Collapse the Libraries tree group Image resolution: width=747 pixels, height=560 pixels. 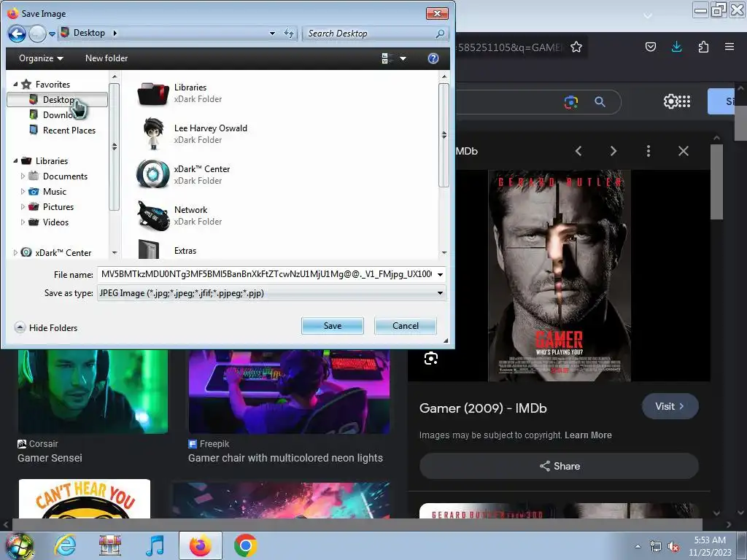[15, 161]
